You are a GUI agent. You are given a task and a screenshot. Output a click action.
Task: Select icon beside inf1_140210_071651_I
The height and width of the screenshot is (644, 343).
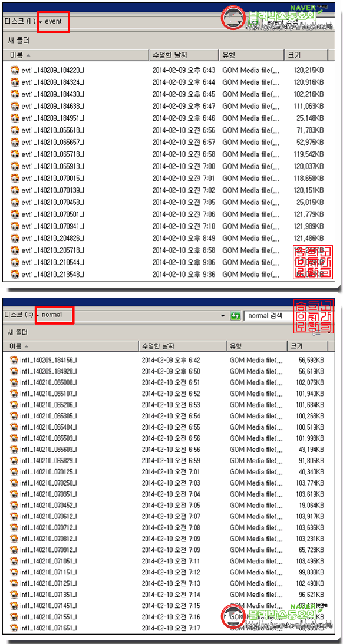click(x=14, y=628)
